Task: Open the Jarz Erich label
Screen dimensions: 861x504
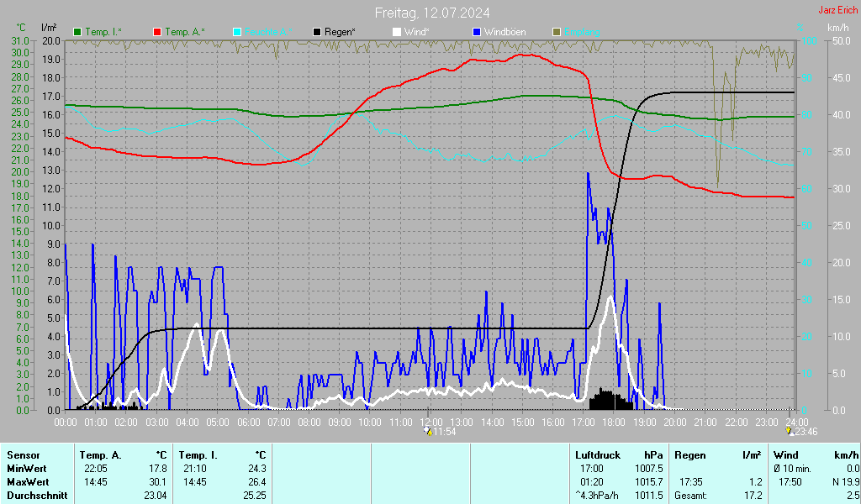Action: pos(837,11)
